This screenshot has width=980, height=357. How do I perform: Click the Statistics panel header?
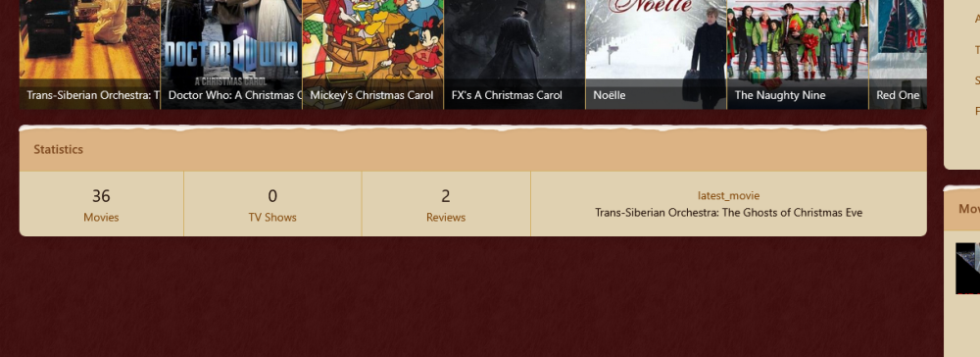(x=473, y=149)
